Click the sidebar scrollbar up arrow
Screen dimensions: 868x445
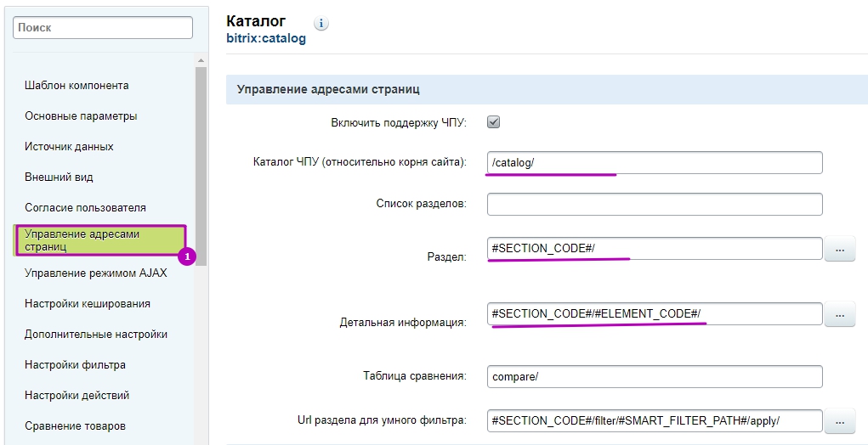click(201, 60)
